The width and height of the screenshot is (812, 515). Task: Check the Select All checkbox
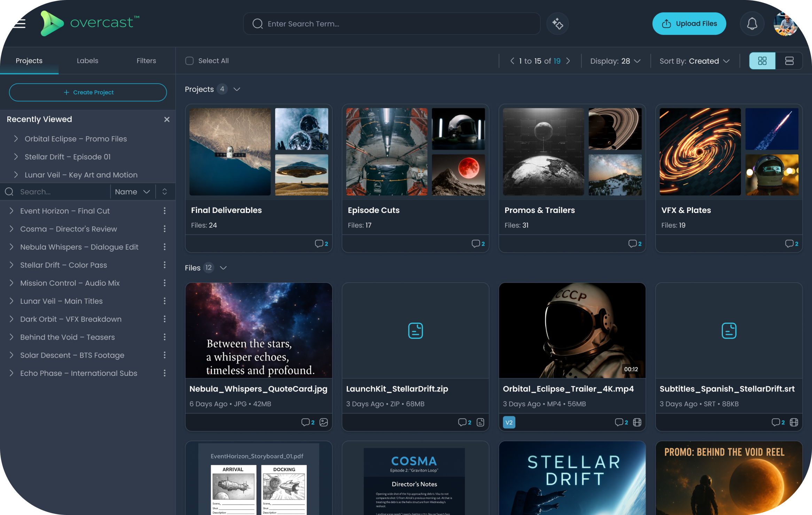[x=189, y=61]
